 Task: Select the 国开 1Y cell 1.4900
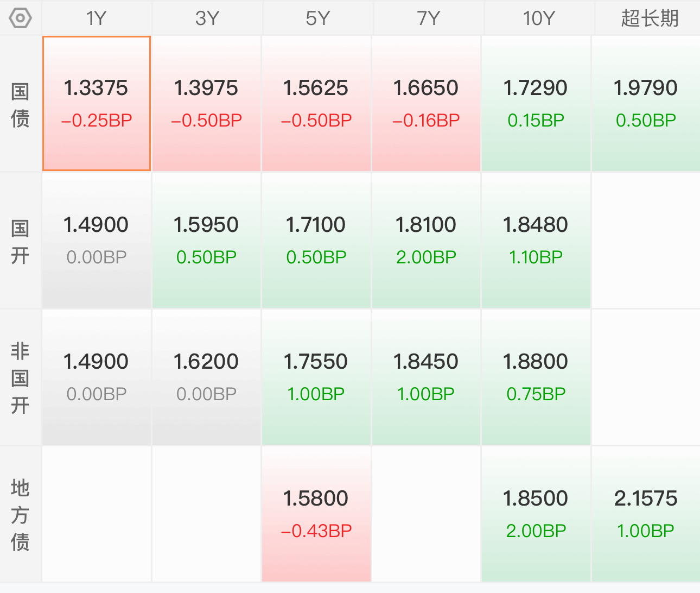[97, 241]
